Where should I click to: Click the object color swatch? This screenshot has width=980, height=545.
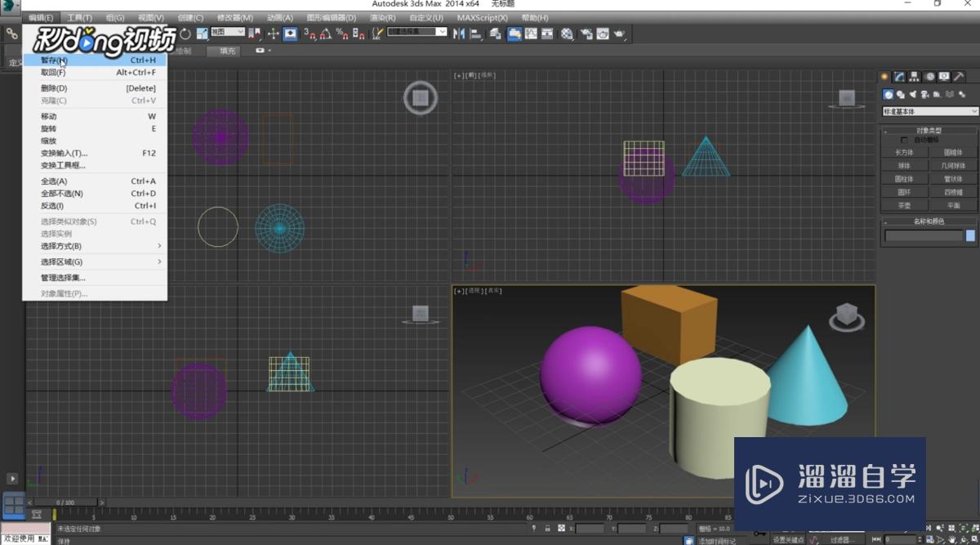tap(970, 235)
